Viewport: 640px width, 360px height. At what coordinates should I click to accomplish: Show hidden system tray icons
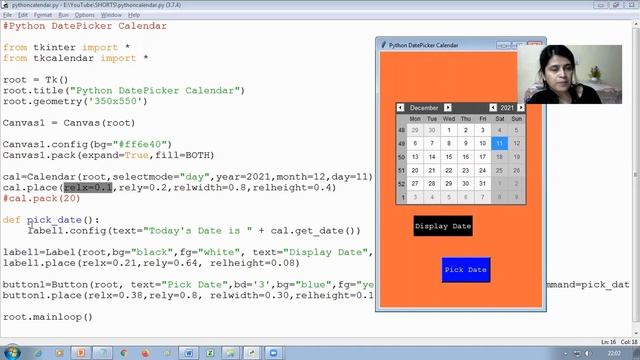point(565,353)
